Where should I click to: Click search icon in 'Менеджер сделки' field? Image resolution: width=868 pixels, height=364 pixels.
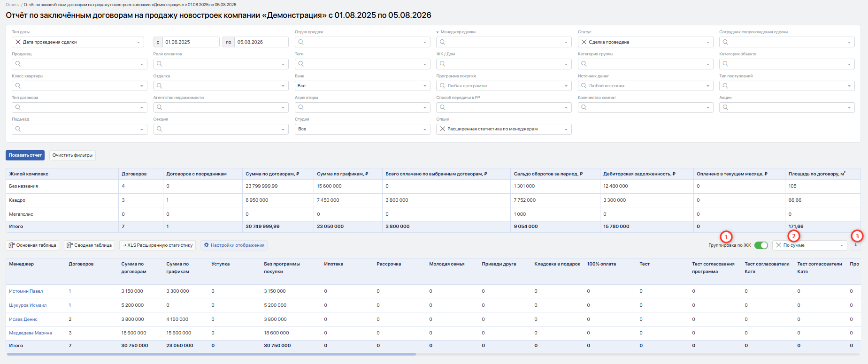click(442, 42)
